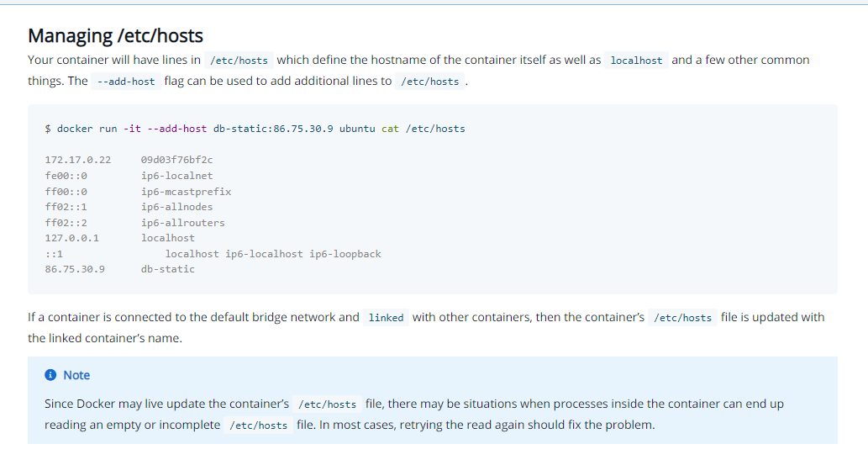Click the --add-host inline code in the paragraph
The height and width of the screenshot is (465, 868).
(126, 82)
